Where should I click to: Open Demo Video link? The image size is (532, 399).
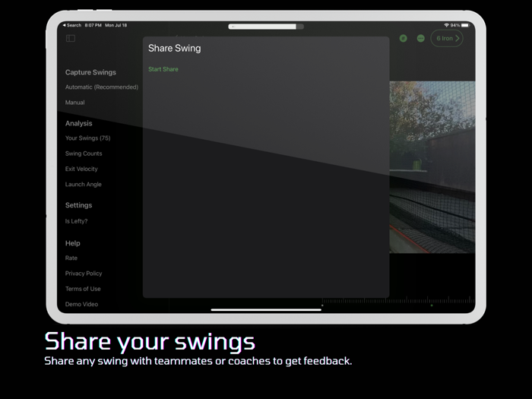click(81, 304)
